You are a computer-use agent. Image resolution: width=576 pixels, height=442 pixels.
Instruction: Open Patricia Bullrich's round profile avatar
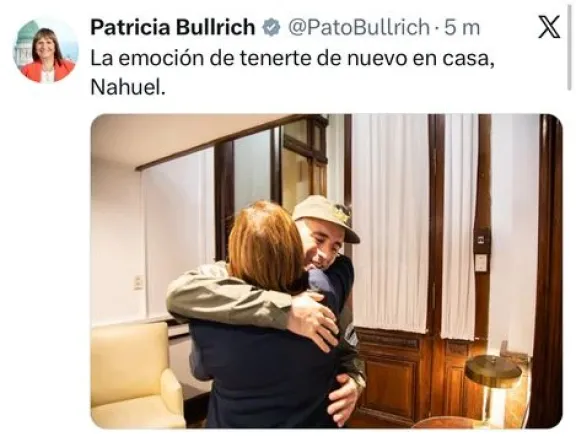[46, 51]
